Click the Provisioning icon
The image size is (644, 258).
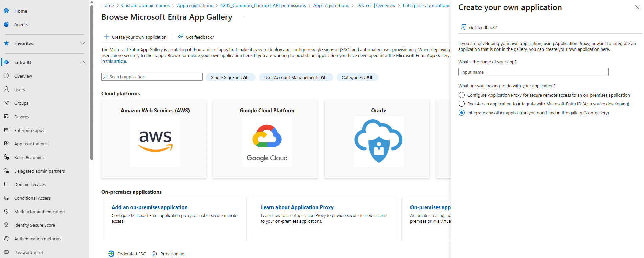(x=154, y=254)
